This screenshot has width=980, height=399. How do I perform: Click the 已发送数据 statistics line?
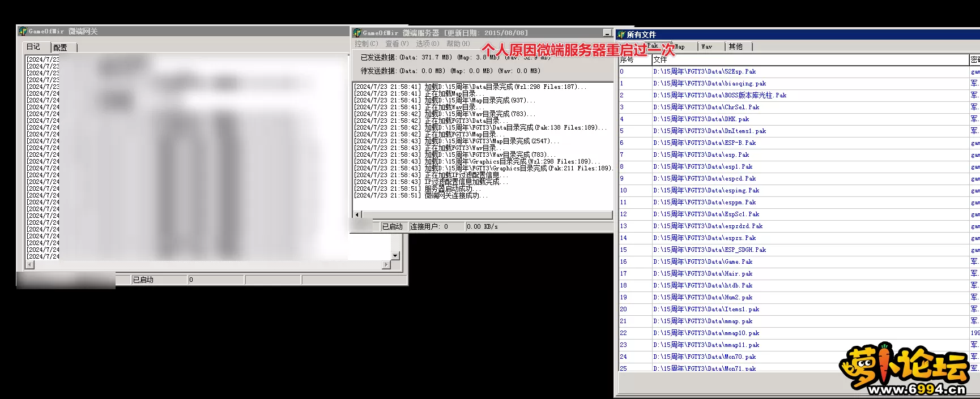456,57
